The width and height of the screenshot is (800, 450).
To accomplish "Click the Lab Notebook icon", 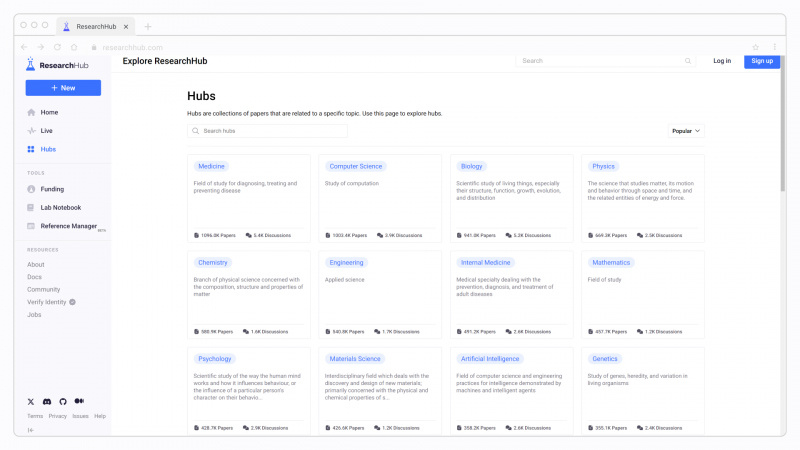I will pos(31,208).
